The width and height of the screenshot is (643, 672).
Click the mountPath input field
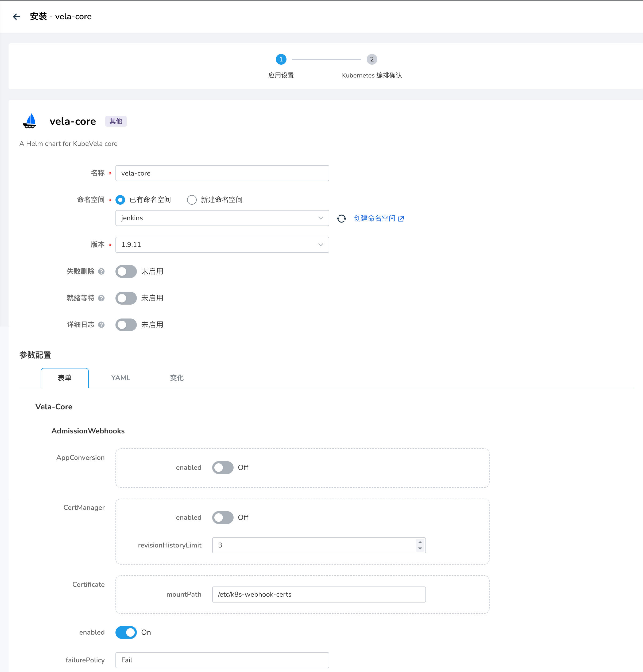(x=319, y=594)
